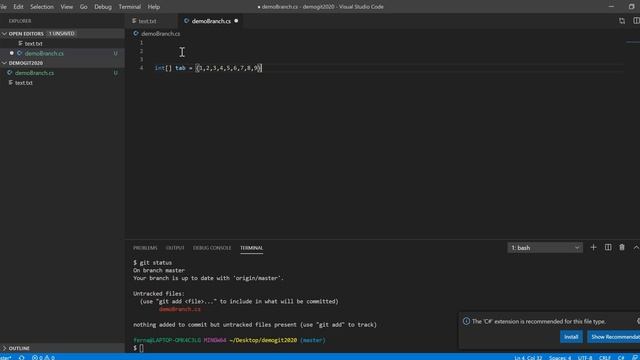Switch to the OUTPUT panel tab
The image size is (640, 360).
coord(175,248)
